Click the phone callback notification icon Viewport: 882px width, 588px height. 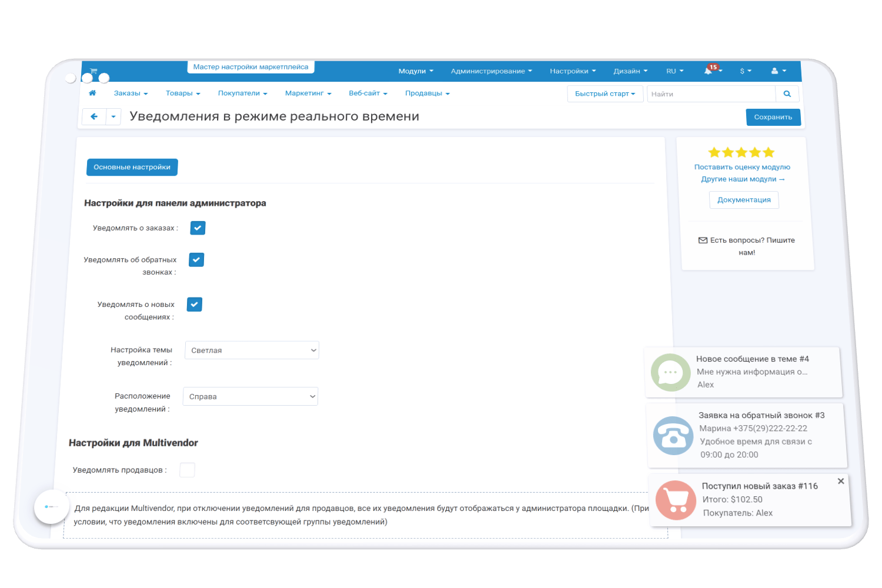pos(673,436)
